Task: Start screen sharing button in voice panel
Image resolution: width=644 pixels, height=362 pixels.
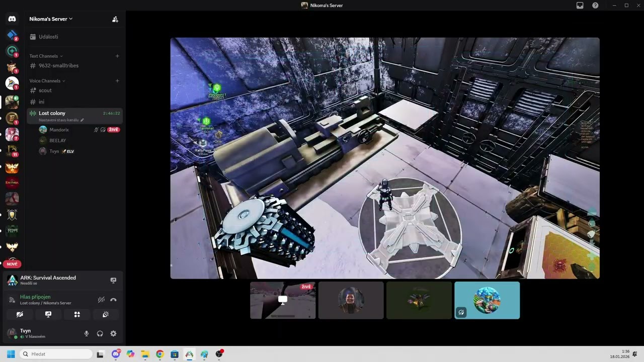Action: click(48, 314)
